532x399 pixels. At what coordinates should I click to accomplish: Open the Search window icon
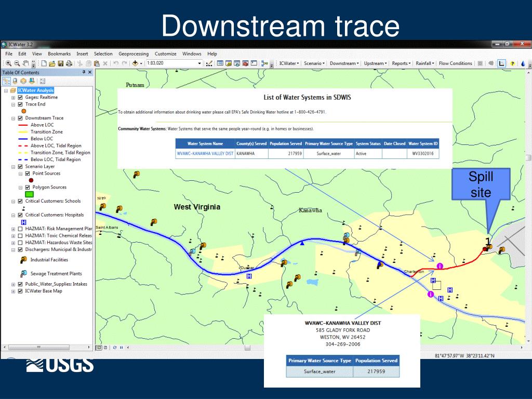click(237, 63)
